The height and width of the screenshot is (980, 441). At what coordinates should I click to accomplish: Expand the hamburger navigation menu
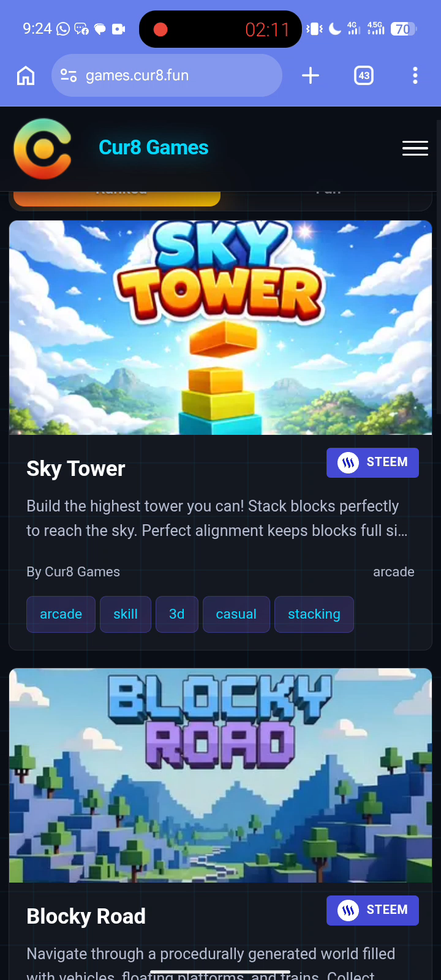point(415,148)
